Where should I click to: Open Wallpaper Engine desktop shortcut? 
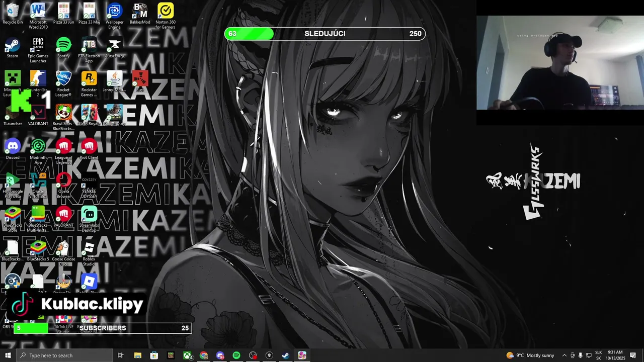pyautogui.click(x=115, y=16)
